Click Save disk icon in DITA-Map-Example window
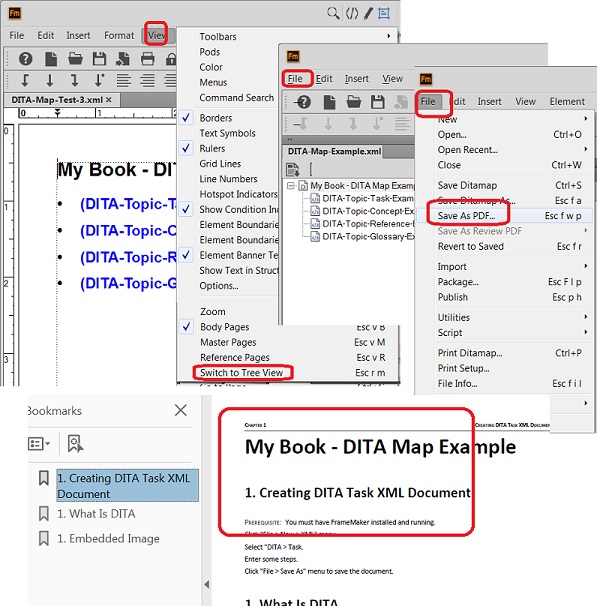This screenshot has height=606, width=600. point(378,102)
